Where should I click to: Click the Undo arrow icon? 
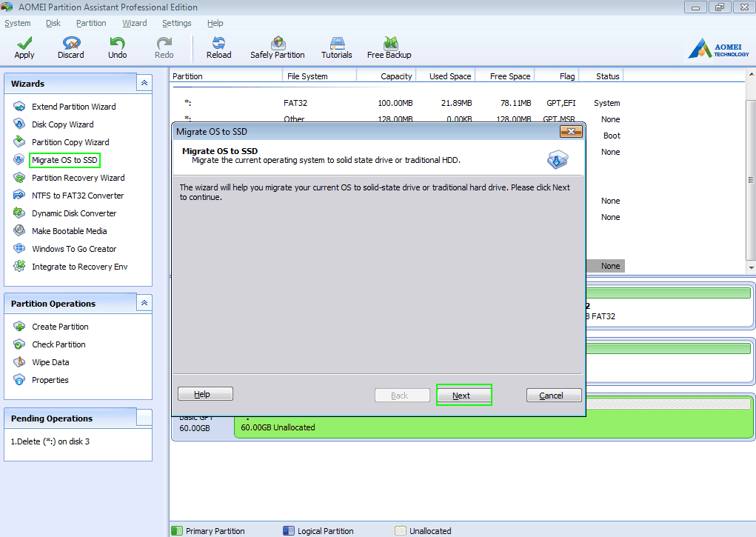(x=117, y=43)
